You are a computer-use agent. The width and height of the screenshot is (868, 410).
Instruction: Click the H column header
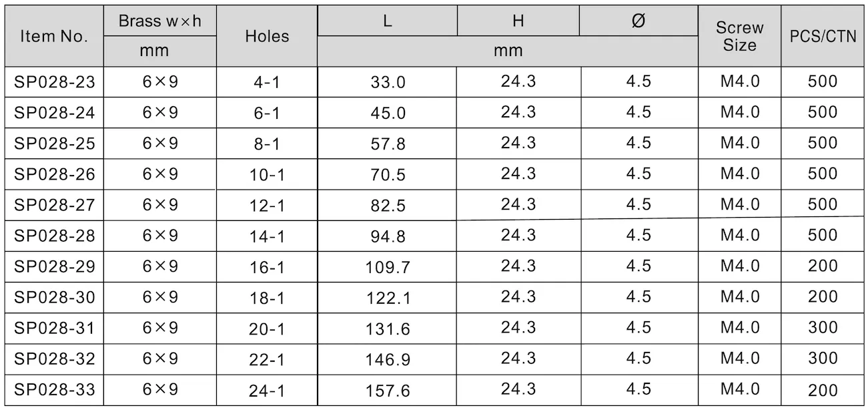[518, 21]
